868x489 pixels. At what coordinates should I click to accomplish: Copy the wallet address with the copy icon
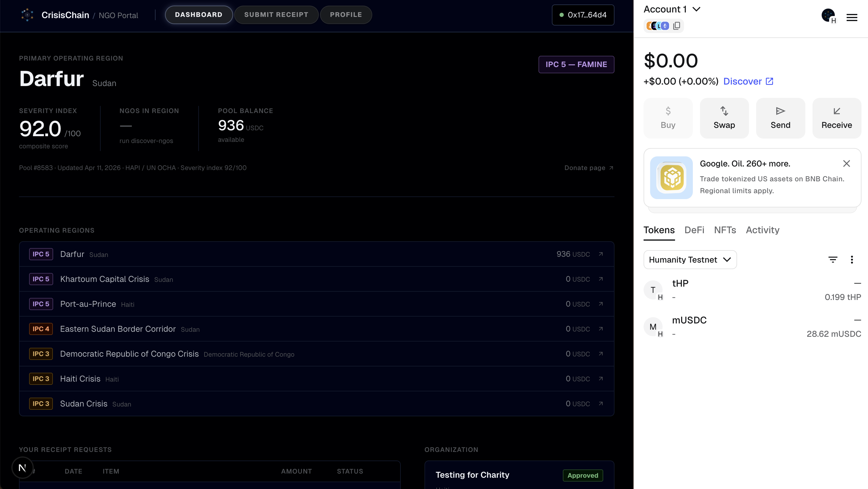[676, 26]
